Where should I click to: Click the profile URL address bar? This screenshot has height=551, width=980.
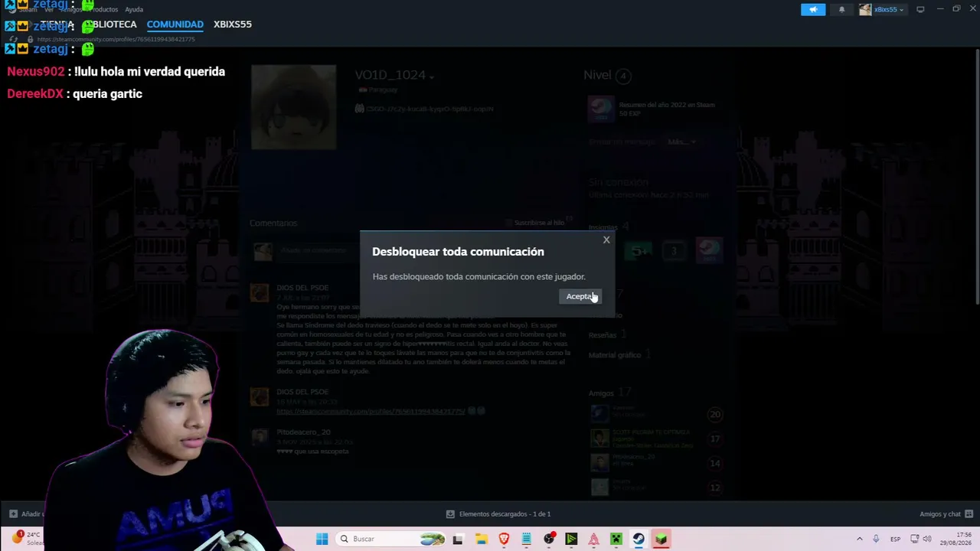click(x=116, y=39)
